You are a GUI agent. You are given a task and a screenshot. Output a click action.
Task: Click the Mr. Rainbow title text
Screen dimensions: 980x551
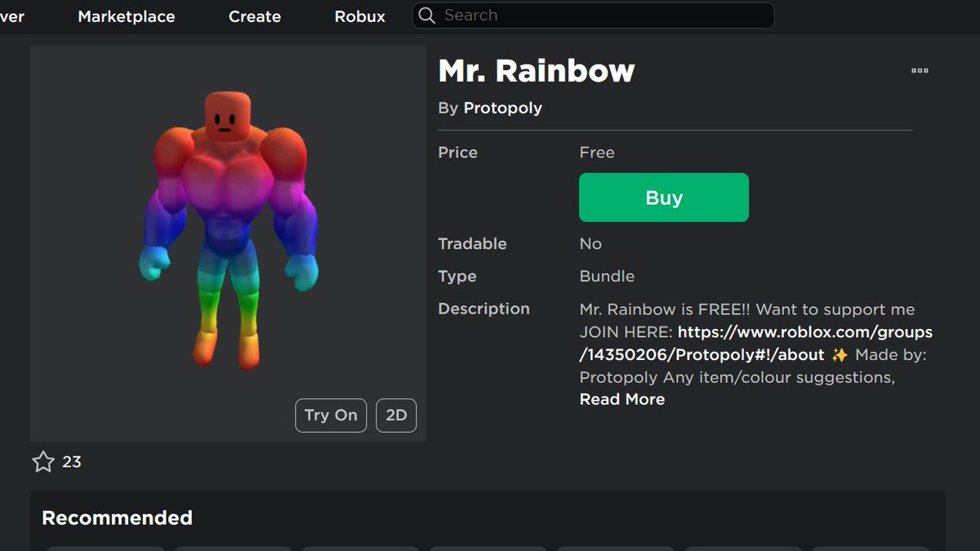[537, 71]
